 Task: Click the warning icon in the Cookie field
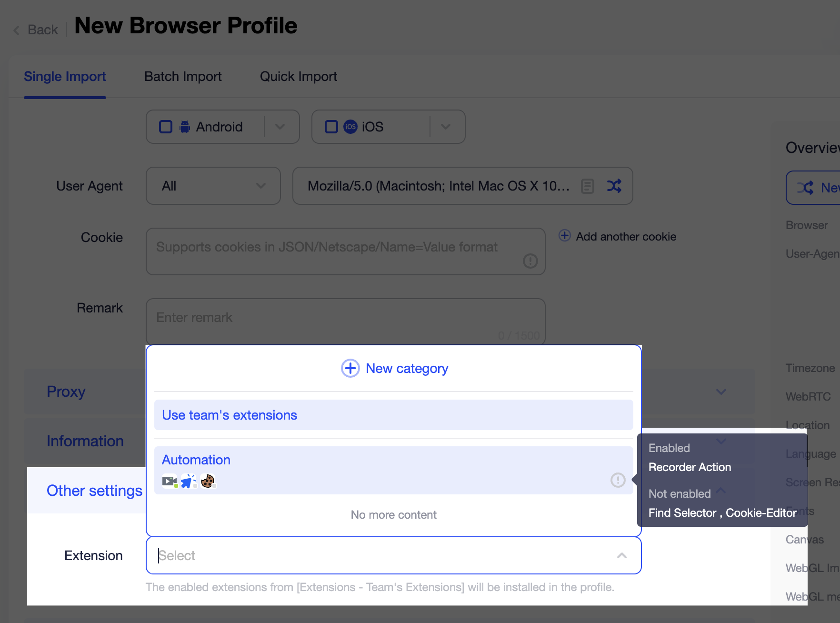pos(530,261)
